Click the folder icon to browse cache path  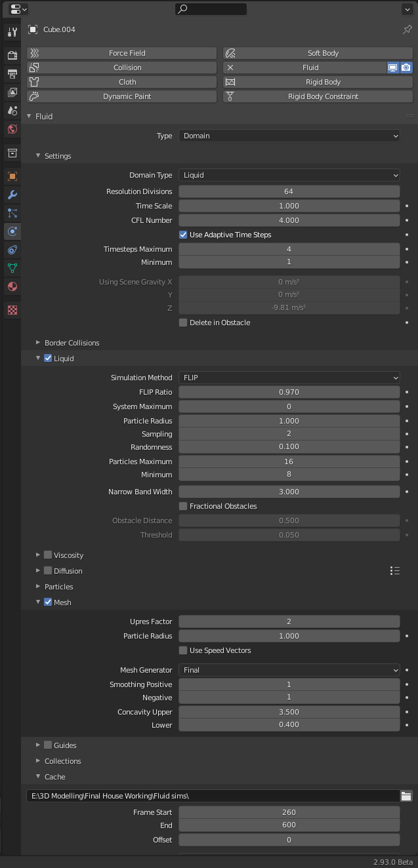point(406,796)
